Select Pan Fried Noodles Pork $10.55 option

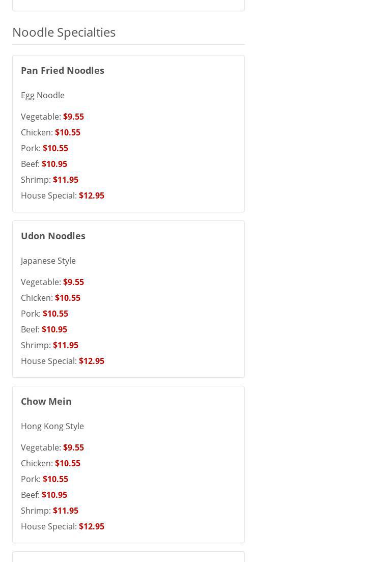pyautogui.click(x=44, y=148)
